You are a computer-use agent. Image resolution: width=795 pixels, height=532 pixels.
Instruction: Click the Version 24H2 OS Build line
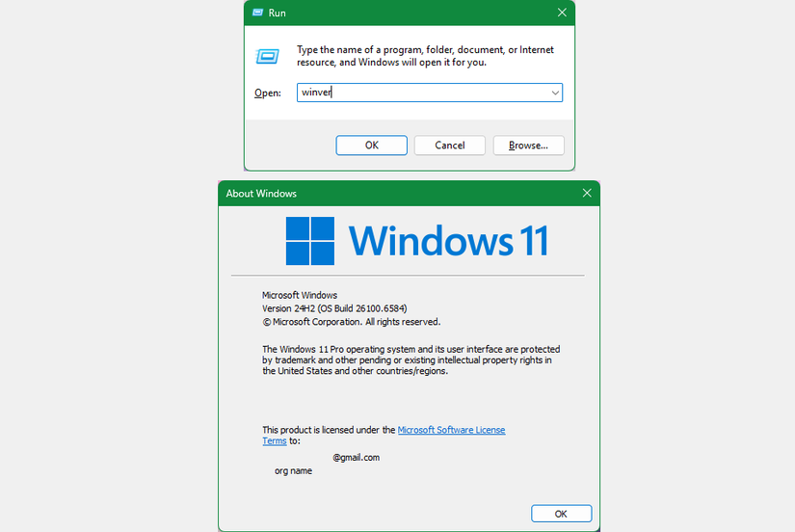point(334,308)
